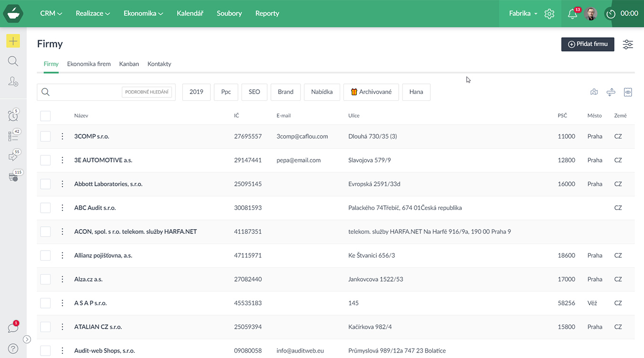Viewport: 644px width, 358px height.
Task: Expand the left sidebar with the arrow
Action: tap(27, 339)
